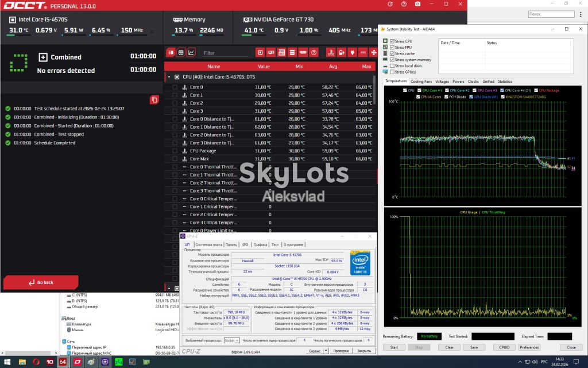Click OCCT title bar refresh/update icon
The height and width of the screenshot is (368, 588).
pyautogui.click(x=390, y=4)
